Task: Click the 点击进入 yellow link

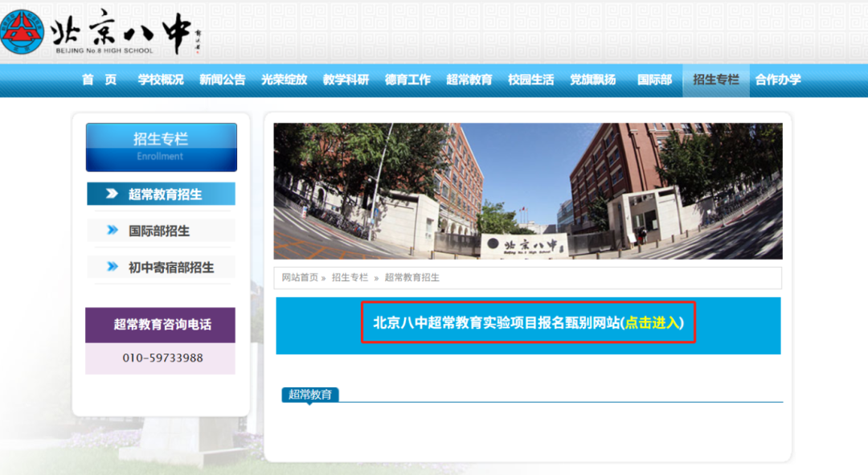Action: tap(652, 323)
